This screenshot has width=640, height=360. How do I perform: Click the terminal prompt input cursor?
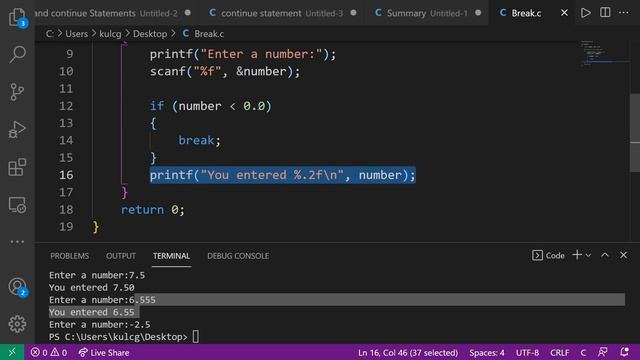pos(196,337)
